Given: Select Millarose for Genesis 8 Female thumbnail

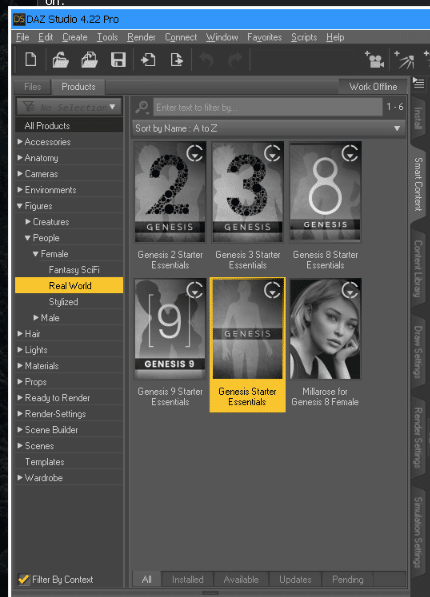Looking at the screenshot, I should click(x=325, y=329).
